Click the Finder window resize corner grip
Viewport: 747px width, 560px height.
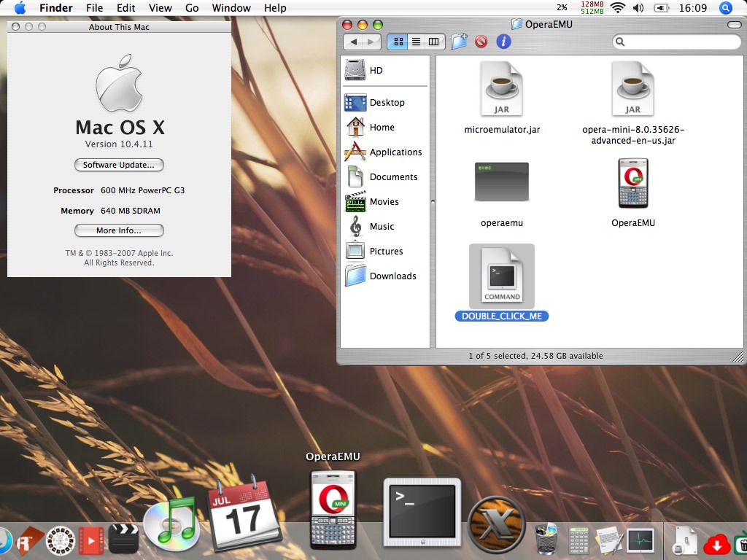[738, 356]
